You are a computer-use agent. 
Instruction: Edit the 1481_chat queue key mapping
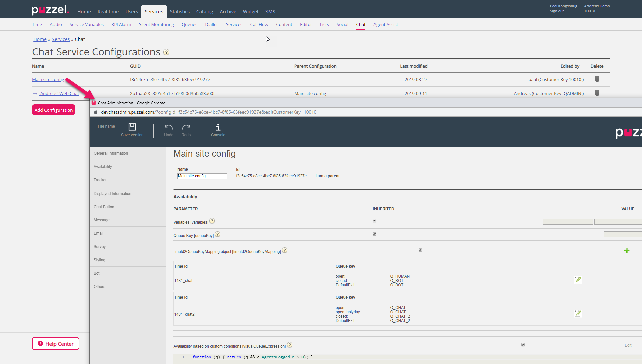click(x=578, y=280)
